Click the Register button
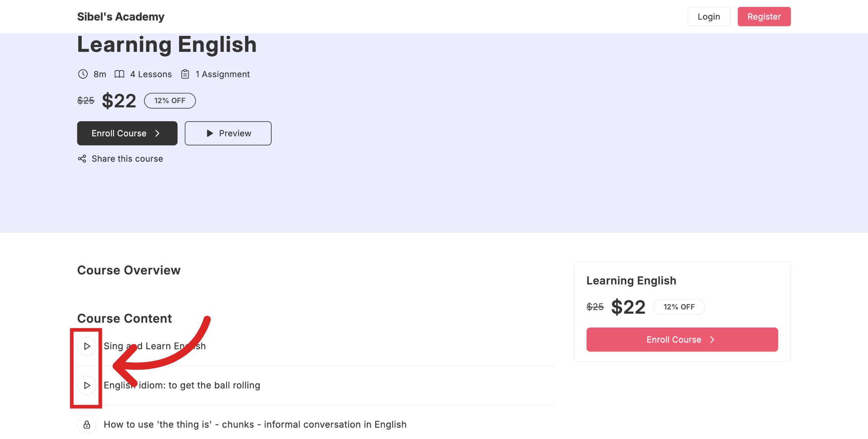868x439 pixels. click(x=764, y=16)
